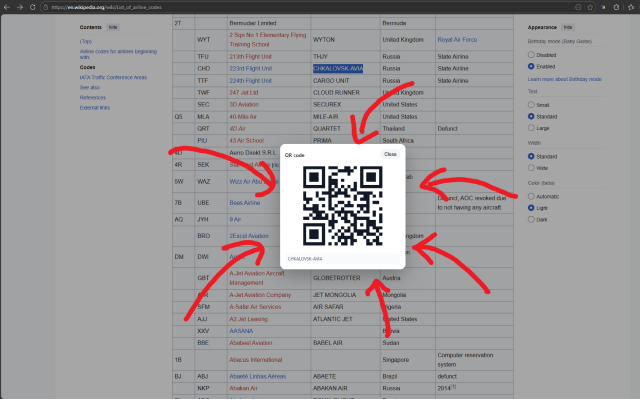Open A-Safar Air Services link
The image size is (640, 400).
click(255, 307)
